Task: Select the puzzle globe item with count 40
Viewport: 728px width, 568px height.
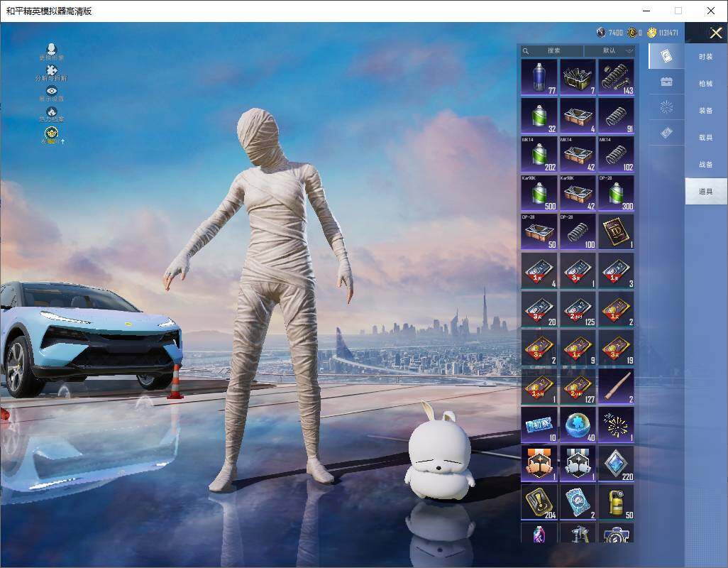Action: click(578, 425)
